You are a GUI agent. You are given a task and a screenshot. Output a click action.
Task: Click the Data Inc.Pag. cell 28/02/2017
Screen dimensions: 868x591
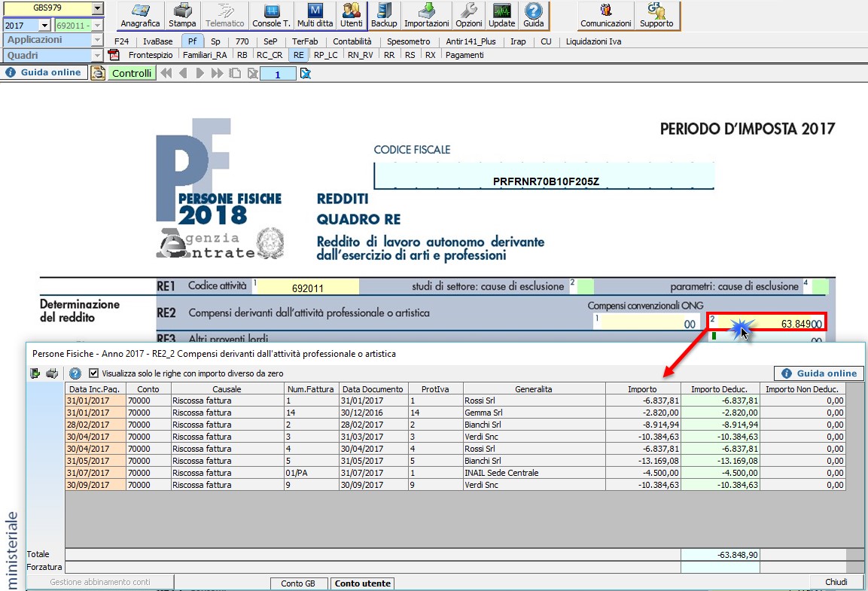tap(95, 425)
